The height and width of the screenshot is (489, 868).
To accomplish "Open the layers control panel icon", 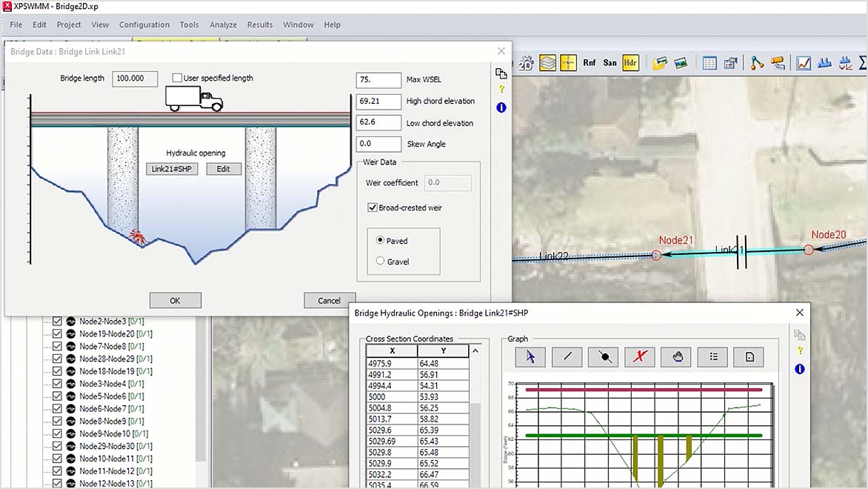I will tap(547, 63).
